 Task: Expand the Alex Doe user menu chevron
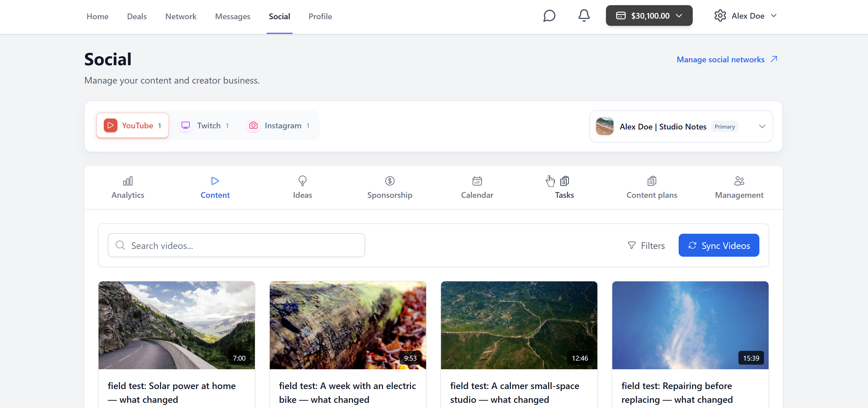(x=774, y=16)
